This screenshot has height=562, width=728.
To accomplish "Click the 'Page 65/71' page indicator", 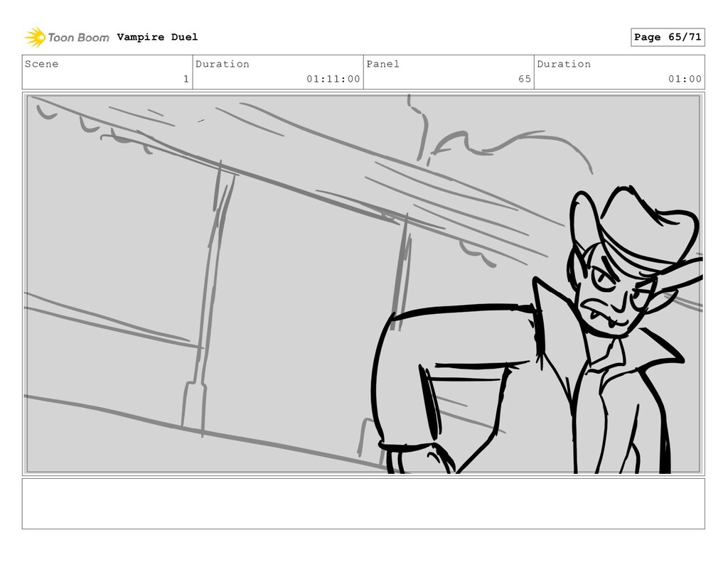I will [x=668, y=37].
